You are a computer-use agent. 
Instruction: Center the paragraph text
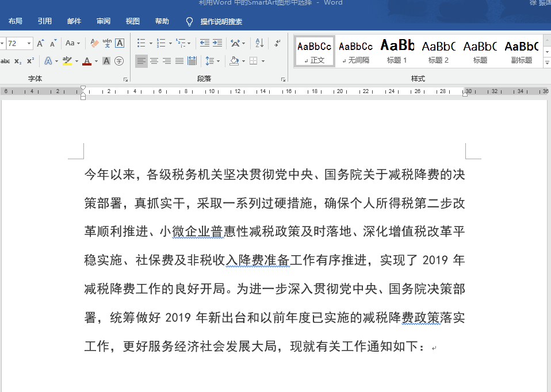point(154,61)
